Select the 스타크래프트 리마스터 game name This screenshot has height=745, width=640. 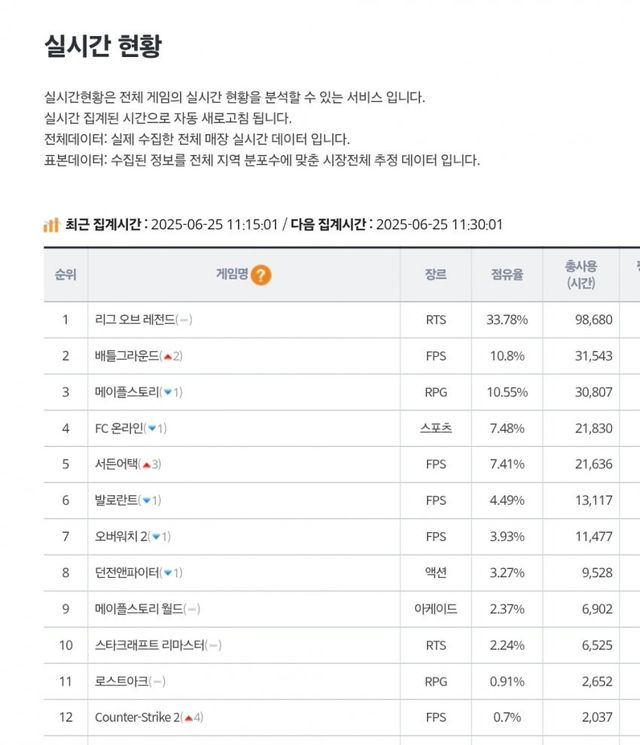click(x=148, y=645)
